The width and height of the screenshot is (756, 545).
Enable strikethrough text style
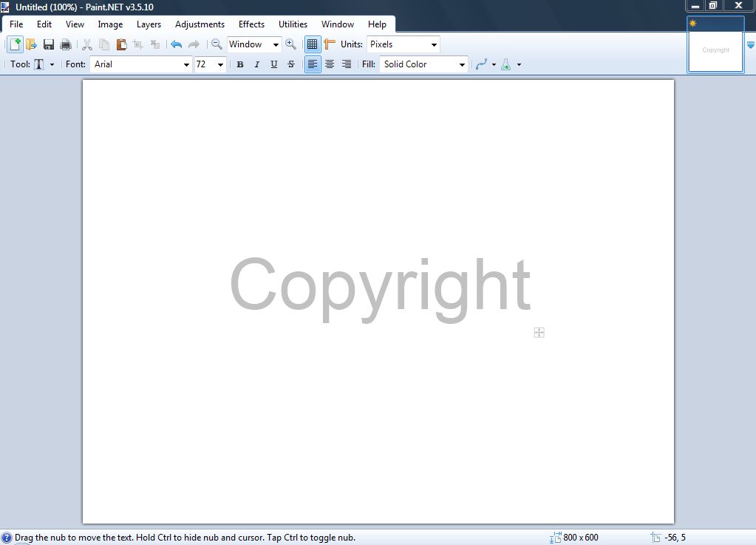pos(291,64)
